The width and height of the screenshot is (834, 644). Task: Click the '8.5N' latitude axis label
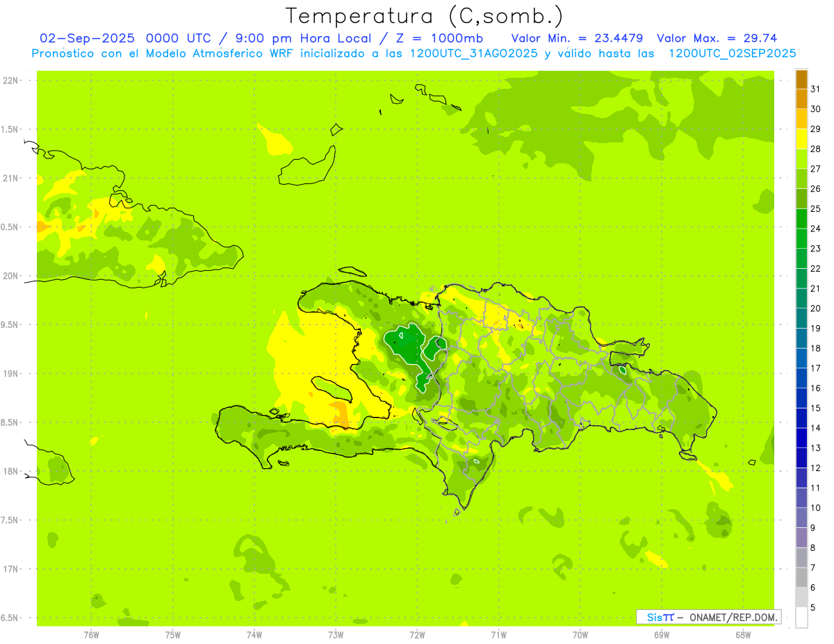[11, 423]
